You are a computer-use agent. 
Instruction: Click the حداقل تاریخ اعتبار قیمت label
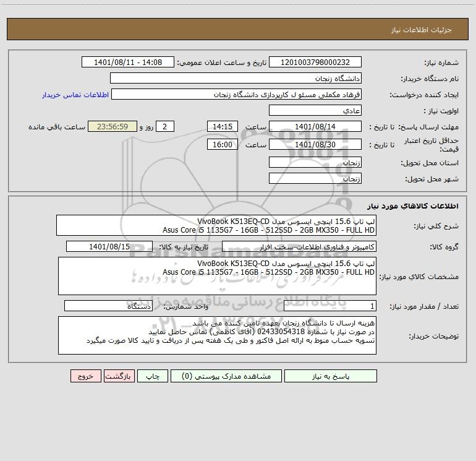pyautogui.click(x=431, y=145)
